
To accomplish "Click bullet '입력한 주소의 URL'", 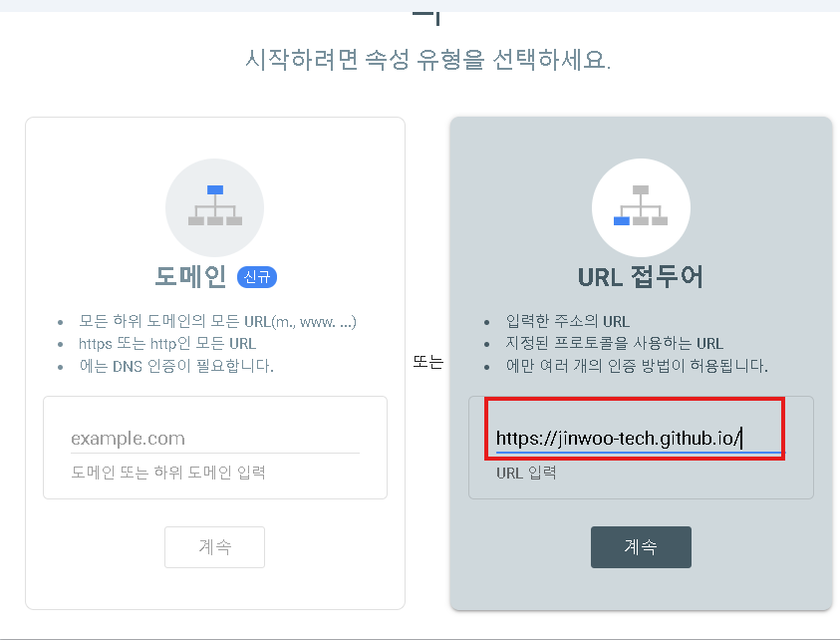I will [x=567, y=321].
